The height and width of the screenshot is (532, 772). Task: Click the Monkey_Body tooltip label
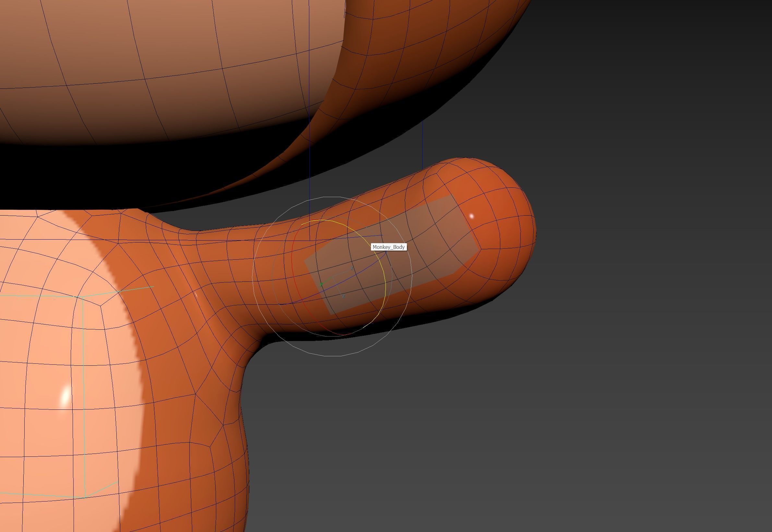(x=389, y=247)
